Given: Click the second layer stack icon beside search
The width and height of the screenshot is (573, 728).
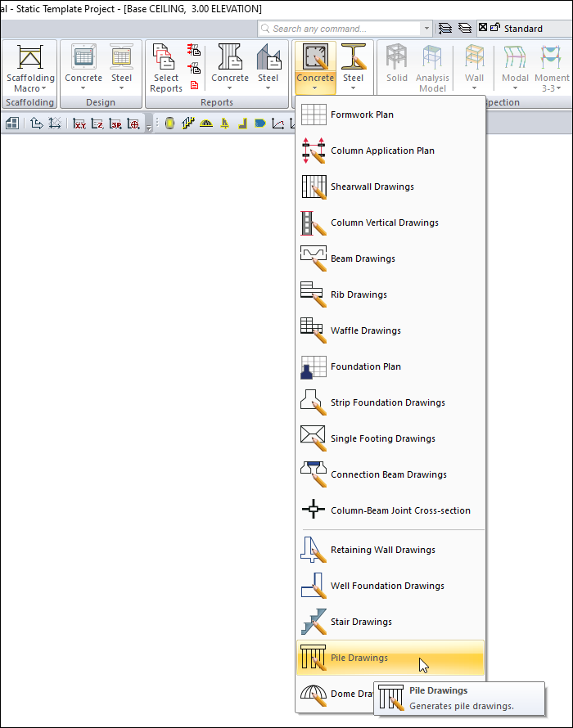Looking at the screenshot, I should (x=465, y=29).
